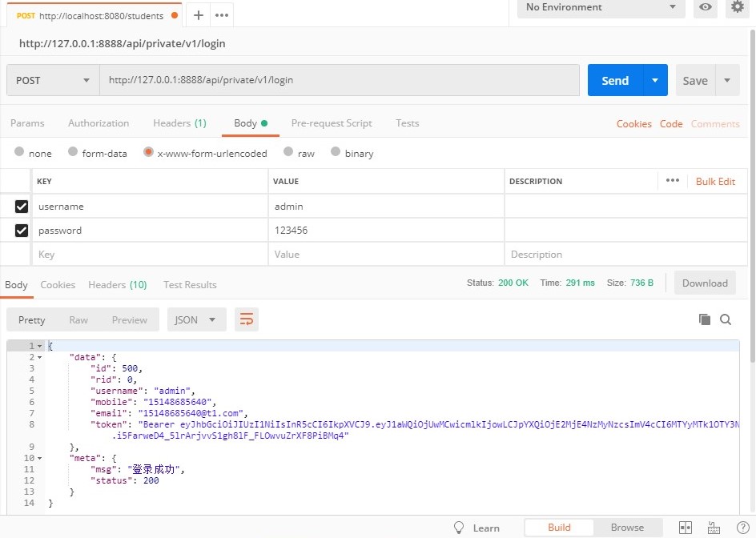Uncheck the username parameter checkbox
Image resolution: width=756 pixels, height=538 pixels.
point(22,207)
